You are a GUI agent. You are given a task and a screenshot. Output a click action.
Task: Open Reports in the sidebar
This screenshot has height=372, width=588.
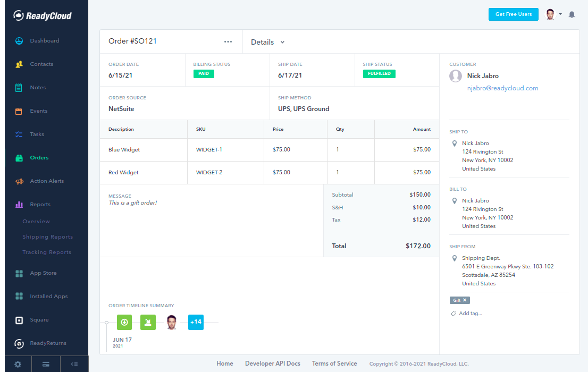pyautogui.click(x=40, y=205)
